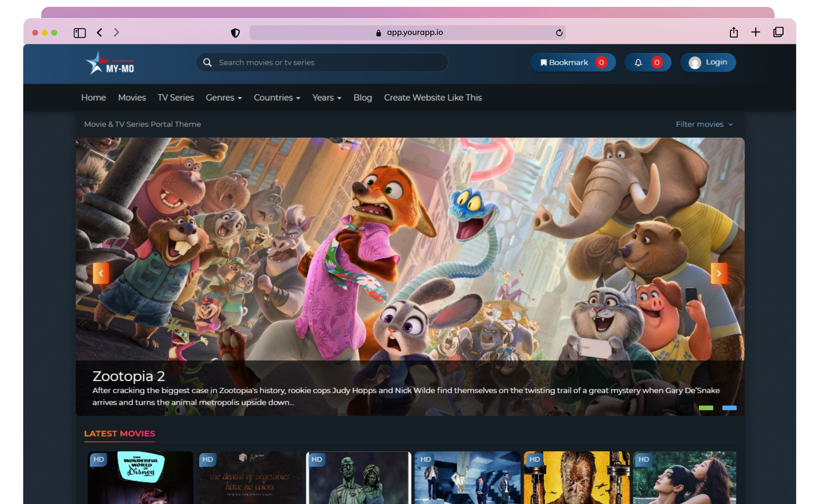Open the deaths of vegetables poster
This screenshot has height=504, width=815.
[249, 477]
